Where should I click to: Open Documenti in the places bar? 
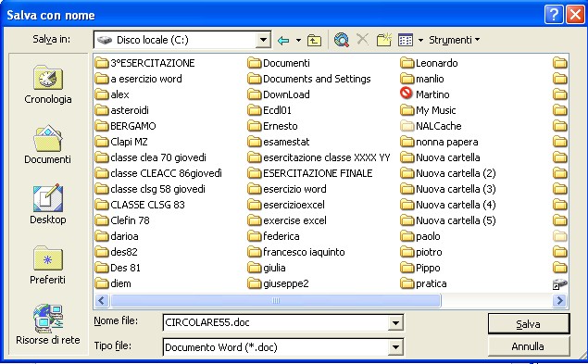(47, 144)
